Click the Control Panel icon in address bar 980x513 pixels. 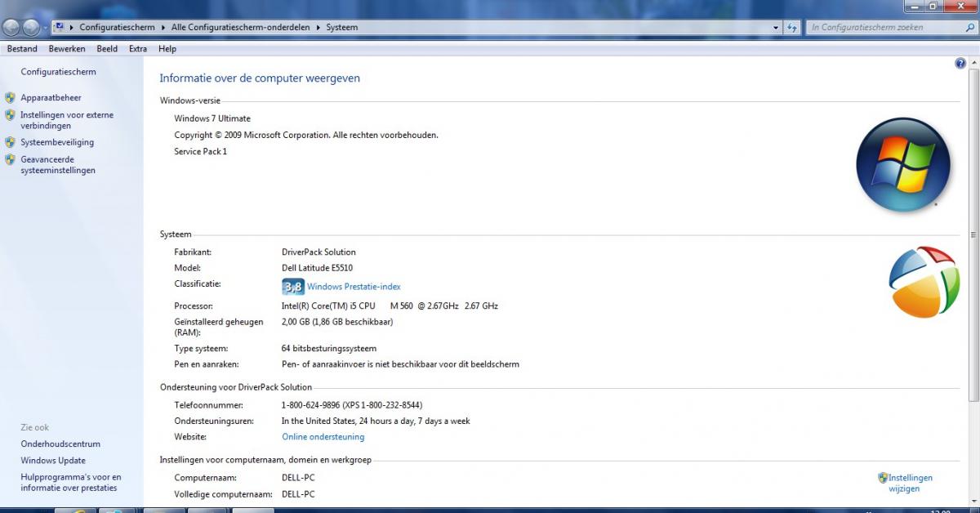[x=59, y=27]
